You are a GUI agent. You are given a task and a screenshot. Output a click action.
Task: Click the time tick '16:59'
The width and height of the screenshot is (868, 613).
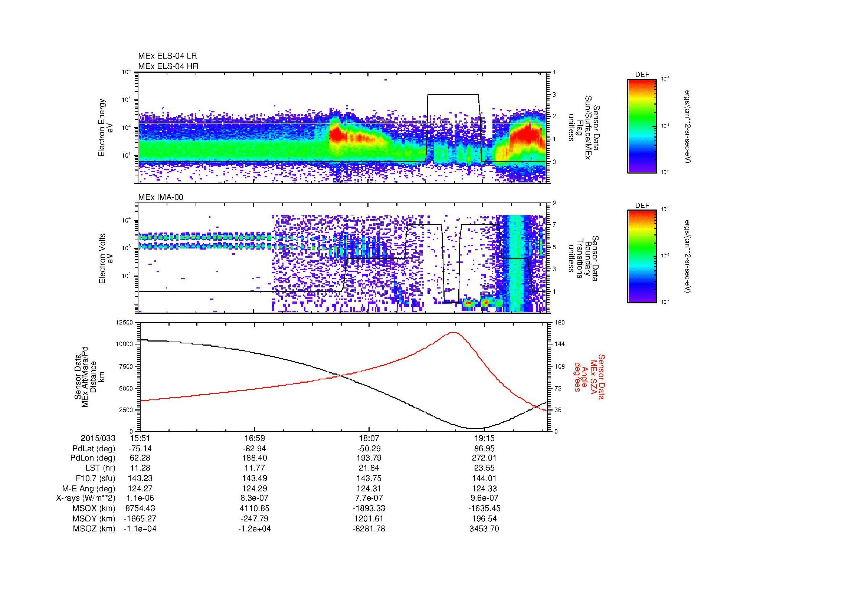pos(255,438)
